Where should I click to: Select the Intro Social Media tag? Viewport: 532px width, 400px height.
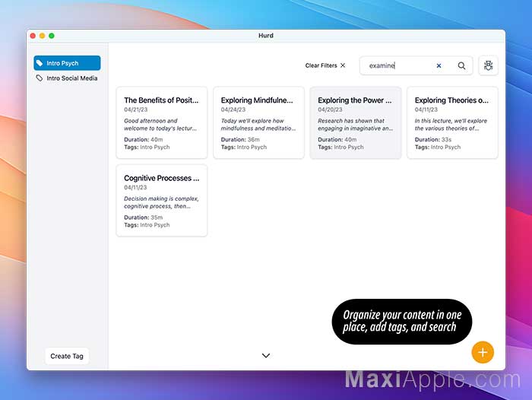pyautogui.click(x=67, y=78)
